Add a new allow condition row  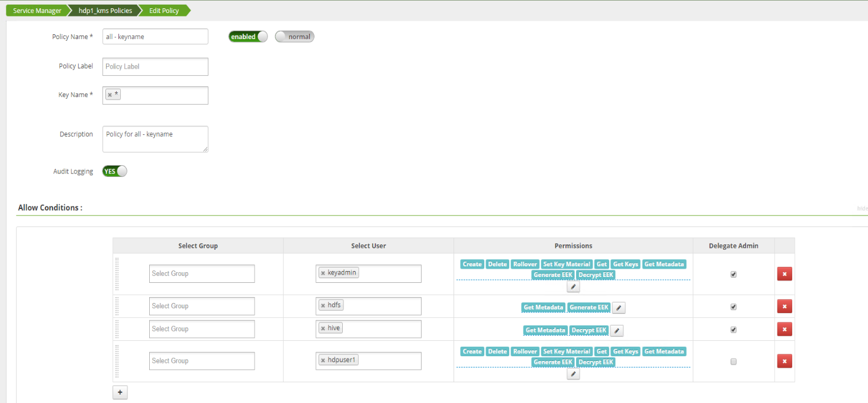pos(120,392)
